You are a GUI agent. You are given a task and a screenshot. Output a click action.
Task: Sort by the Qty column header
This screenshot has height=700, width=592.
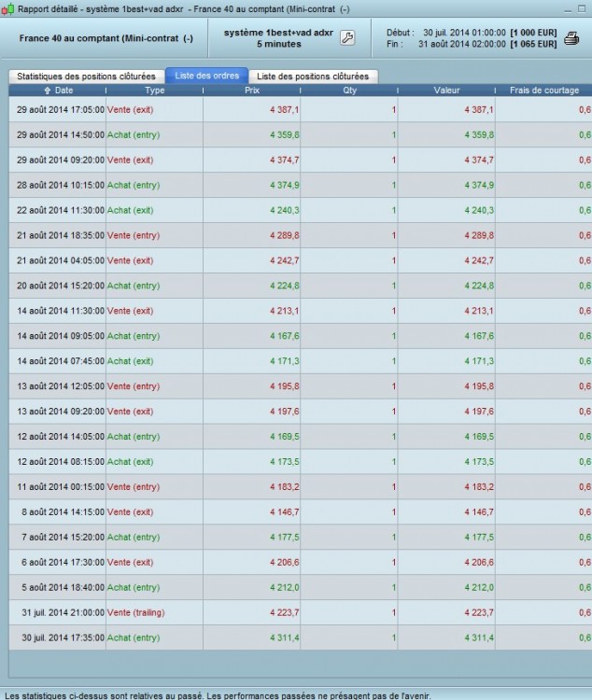tap(349, 91)
